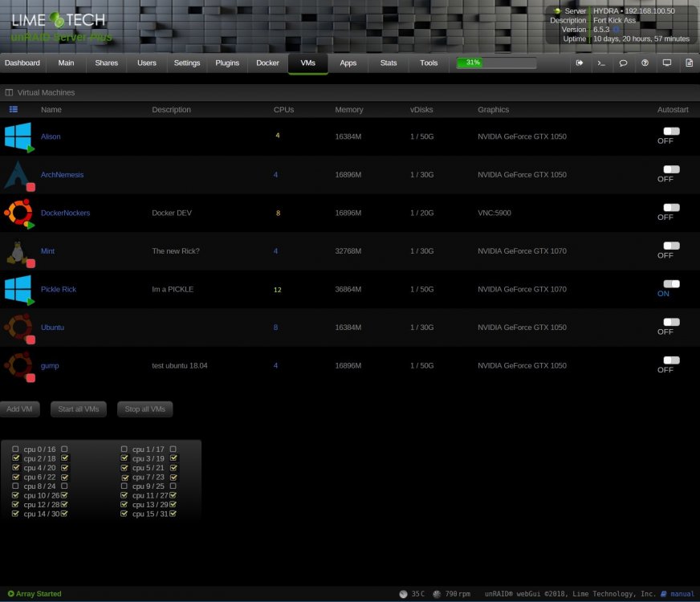Toggle the VM list view icon in header
Viewport: 700px width, 602px height.
point(14,109)
